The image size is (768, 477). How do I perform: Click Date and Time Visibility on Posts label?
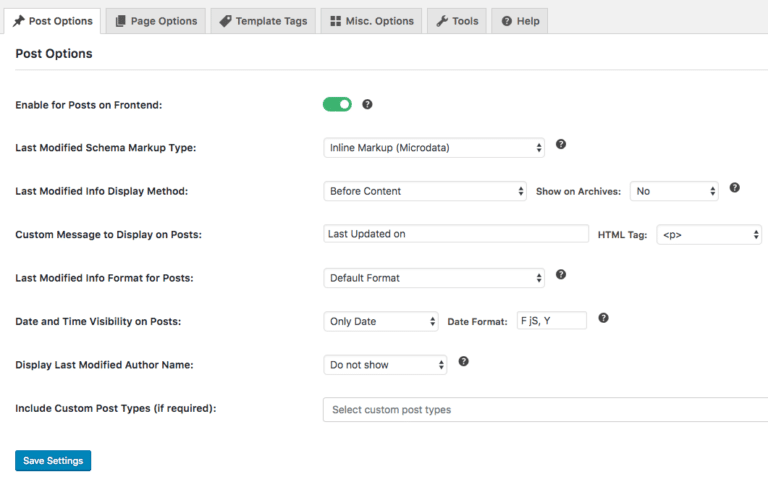pyautogui.click(x=98, y=322)
